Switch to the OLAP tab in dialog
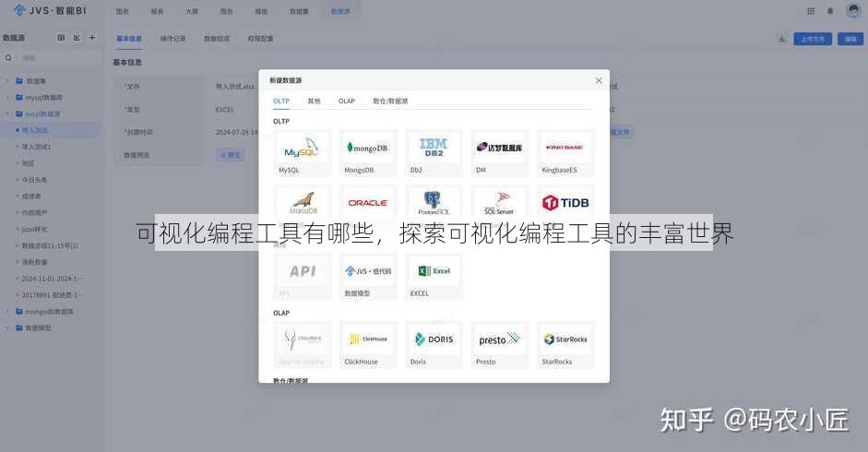868x452 pixels. (x=347, y=101)
